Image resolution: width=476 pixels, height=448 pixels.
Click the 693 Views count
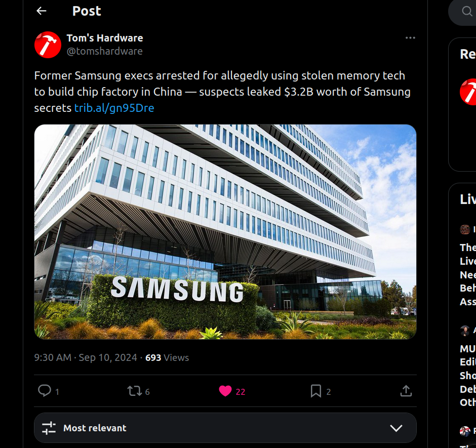pos(167,357)
